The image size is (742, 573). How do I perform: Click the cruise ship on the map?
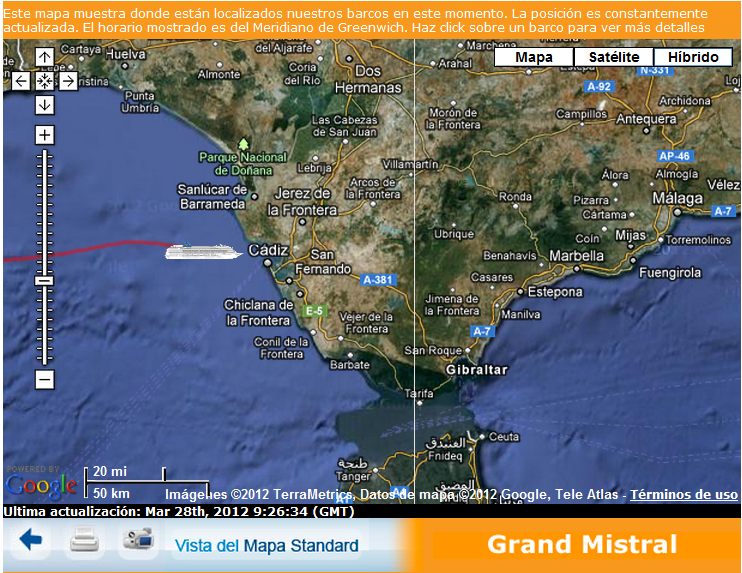pos(203,251)
